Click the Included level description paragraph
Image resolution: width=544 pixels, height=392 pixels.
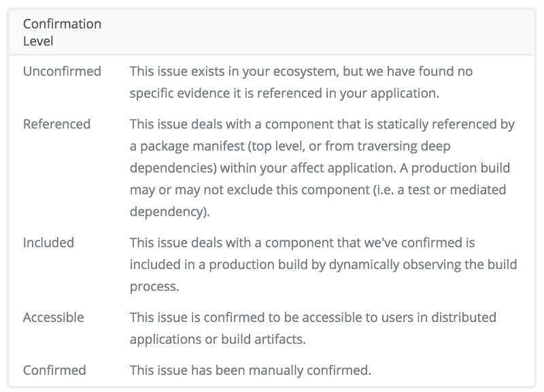coord(323,264)
